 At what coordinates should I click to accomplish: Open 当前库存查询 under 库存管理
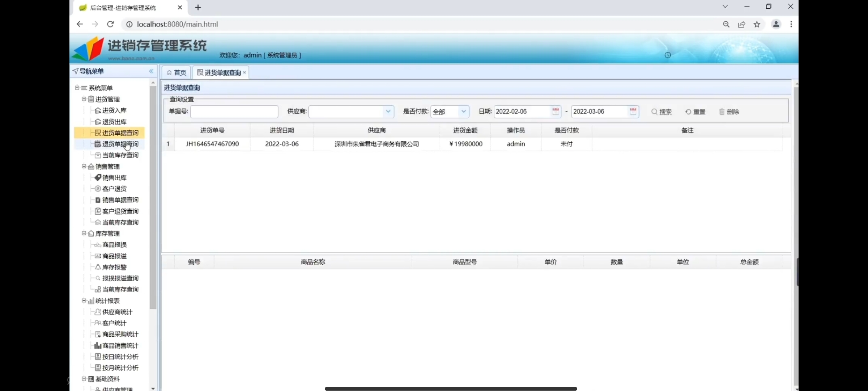pyautogui.click(x=120, y=289)
